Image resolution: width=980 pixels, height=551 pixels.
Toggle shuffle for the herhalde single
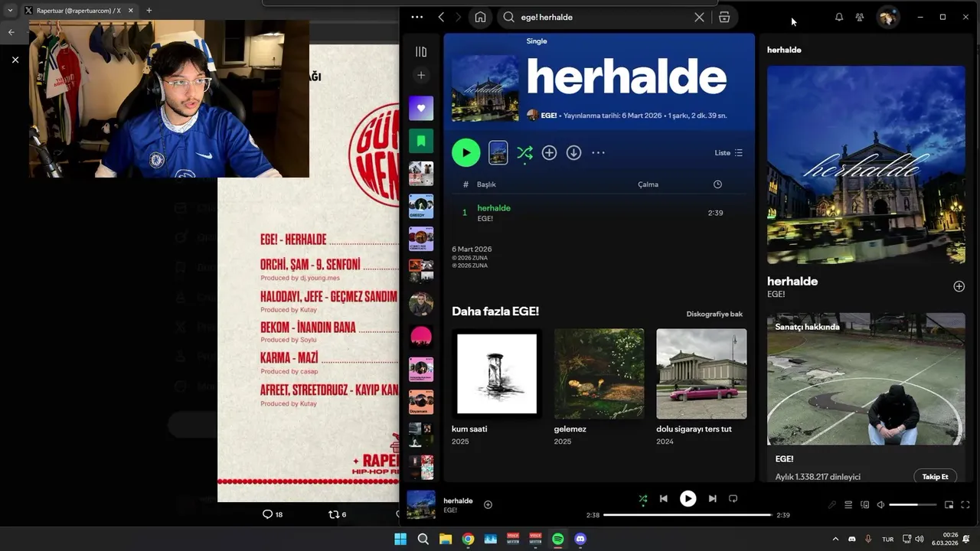pos(524,153)
